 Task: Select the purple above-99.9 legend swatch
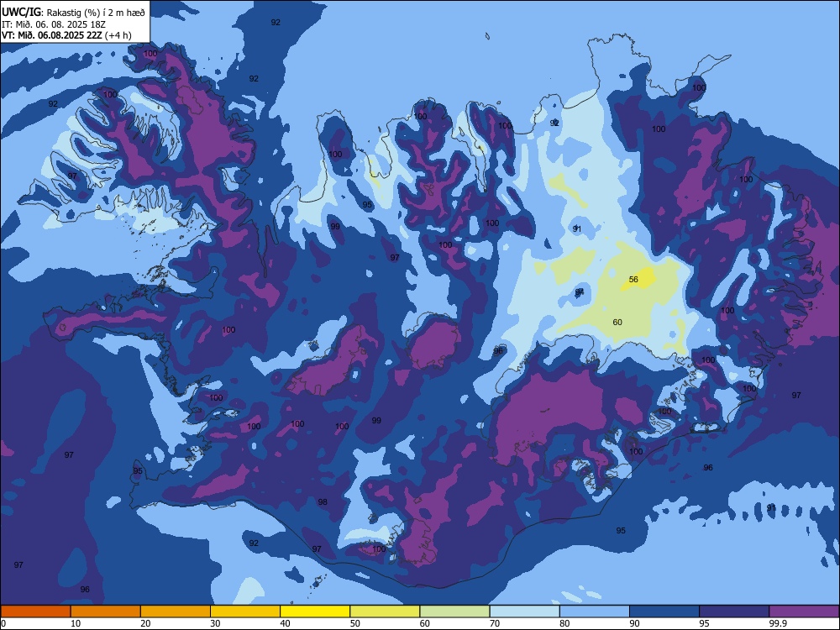804,612
